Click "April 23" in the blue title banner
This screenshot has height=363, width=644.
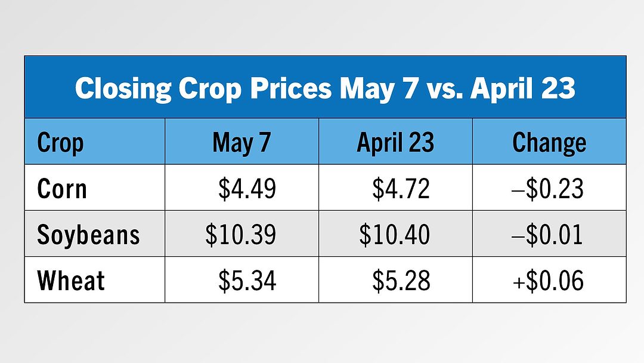(x=522, y=88)
